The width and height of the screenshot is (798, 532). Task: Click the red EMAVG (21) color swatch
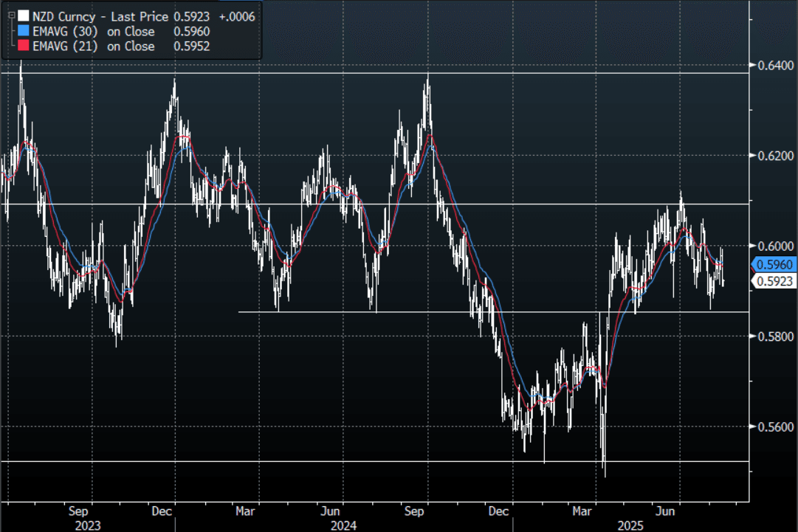click(x=24, y=46)
